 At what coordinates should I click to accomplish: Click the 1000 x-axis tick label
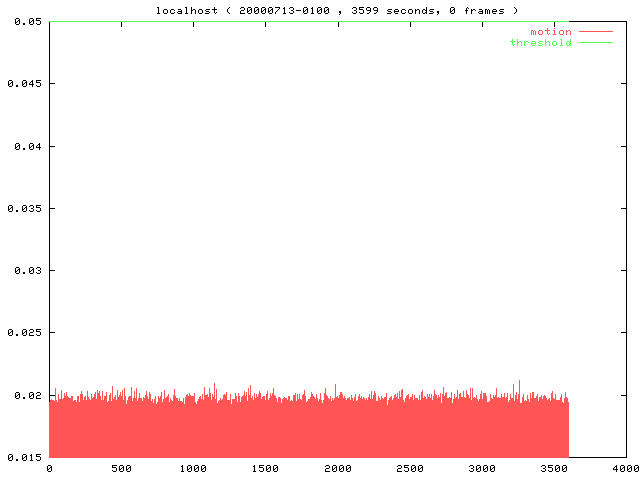tap(193, 468)
